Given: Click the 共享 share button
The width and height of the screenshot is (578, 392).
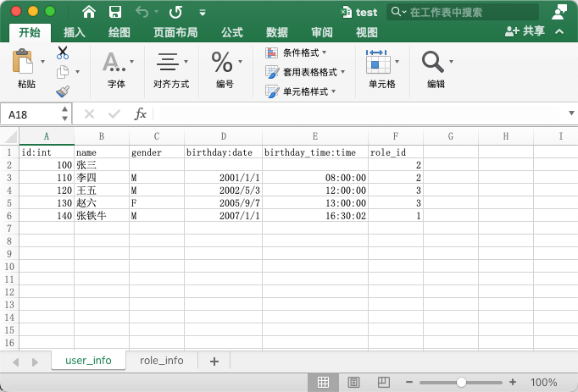Looking at the screenshot, I should (x=525, y=30).
